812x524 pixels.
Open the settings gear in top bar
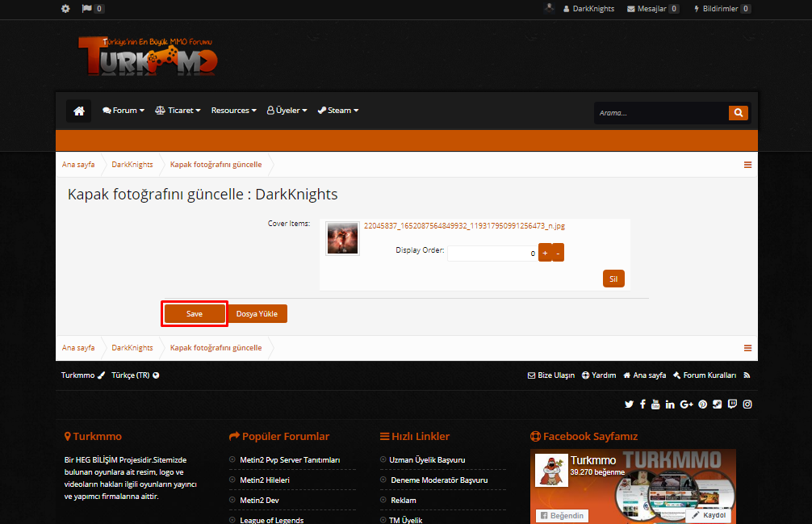pos(65,8)
